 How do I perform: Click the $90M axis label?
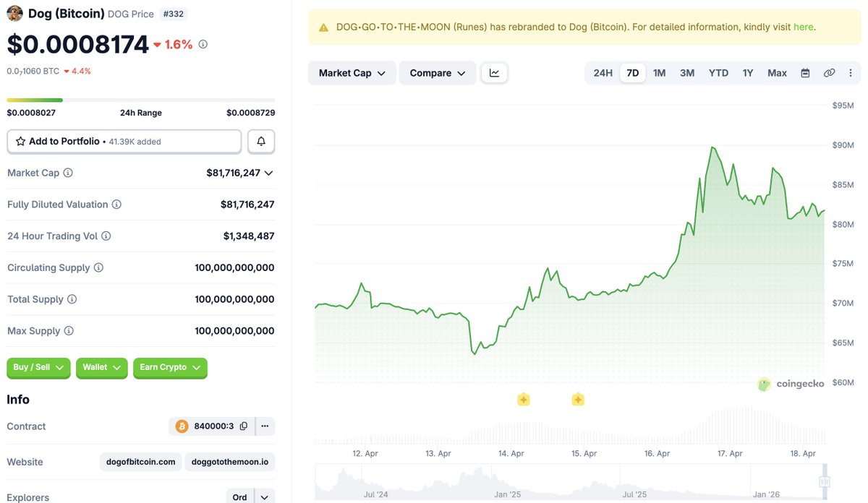(843, 145)
